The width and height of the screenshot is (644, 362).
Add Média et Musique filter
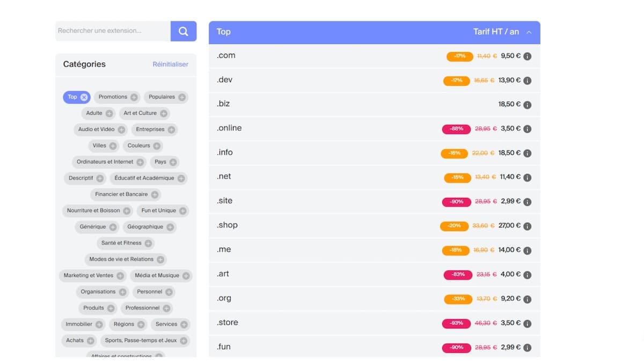pyautogui.click(x=161, y=276)
